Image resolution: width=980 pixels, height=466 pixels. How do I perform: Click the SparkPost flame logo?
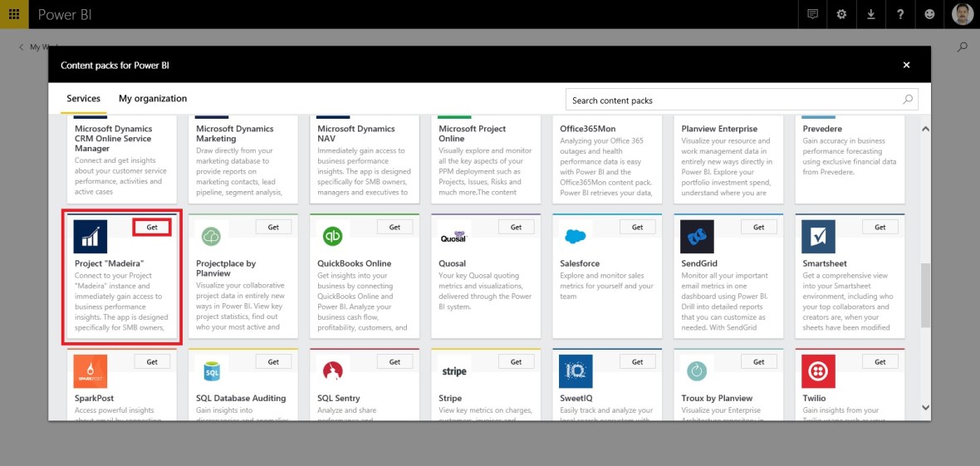(91, 371)
